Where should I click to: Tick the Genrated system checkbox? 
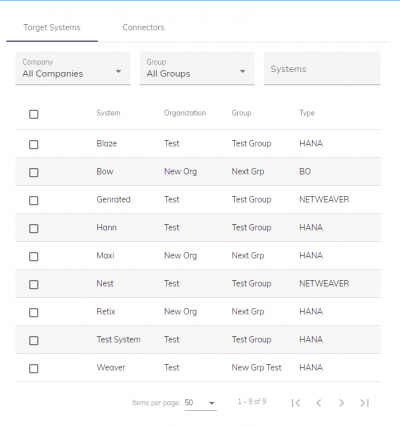34,200
